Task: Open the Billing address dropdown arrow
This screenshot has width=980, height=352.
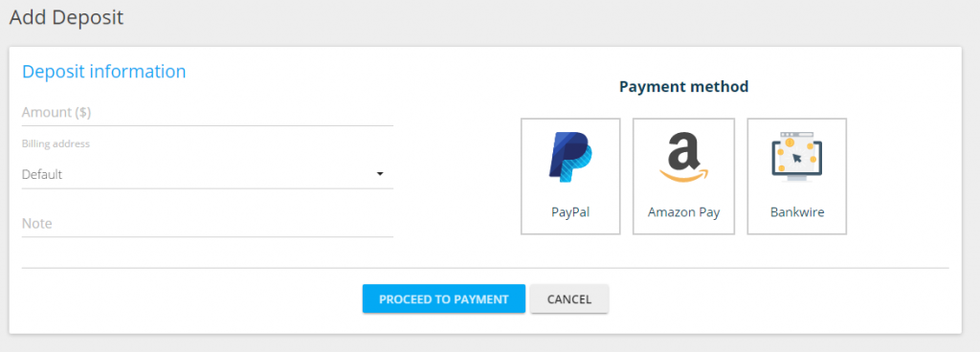Action: [379, 174]
